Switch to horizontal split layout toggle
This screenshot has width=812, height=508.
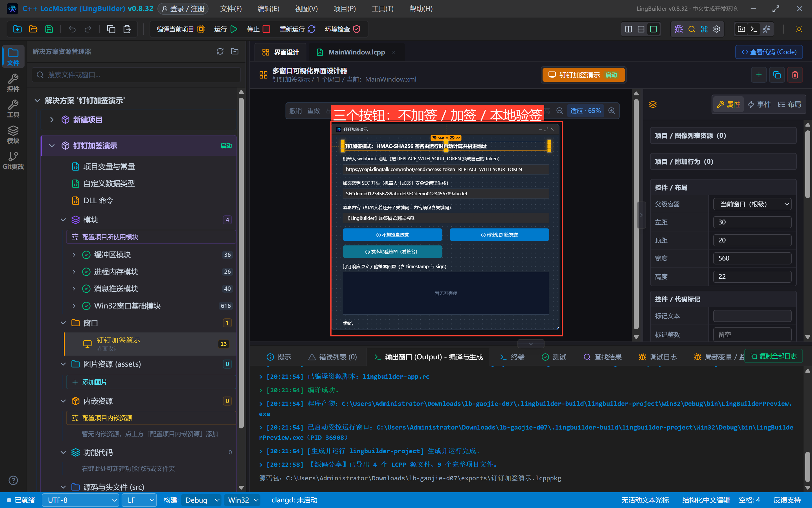pos(641,29)
